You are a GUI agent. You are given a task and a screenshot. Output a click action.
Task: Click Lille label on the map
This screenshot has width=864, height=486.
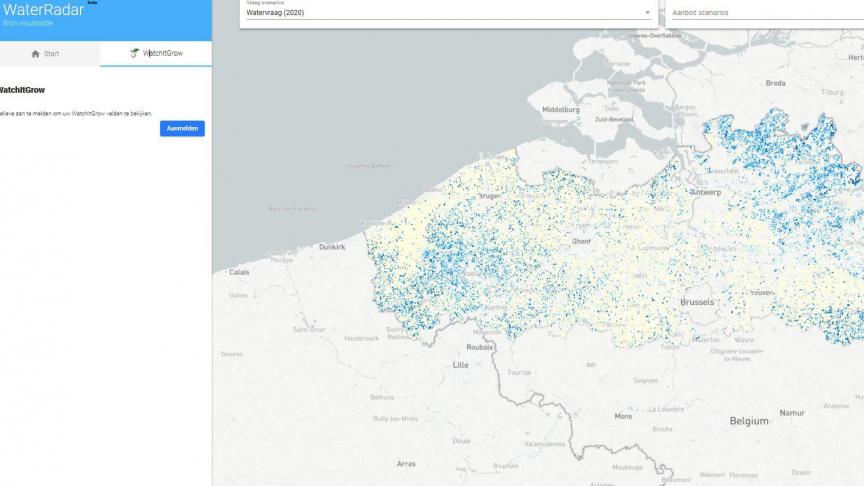point(460,365)
